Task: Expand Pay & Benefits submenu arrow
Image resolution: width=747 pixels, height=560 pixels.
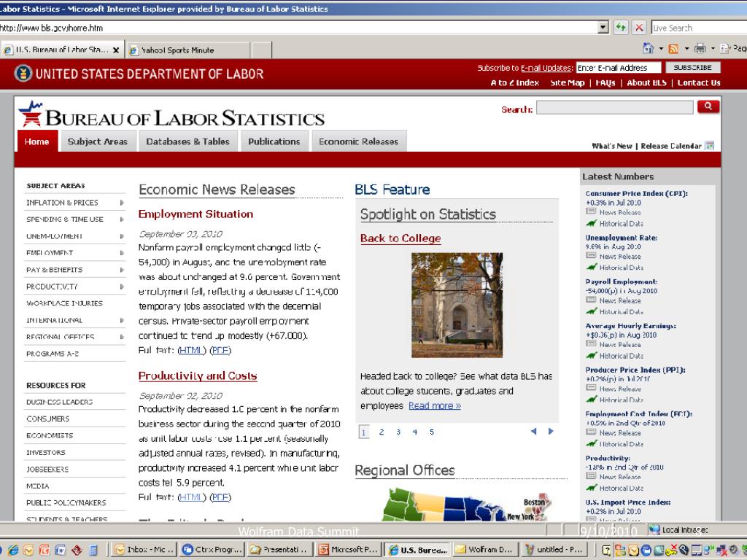Action: point(122,270)
